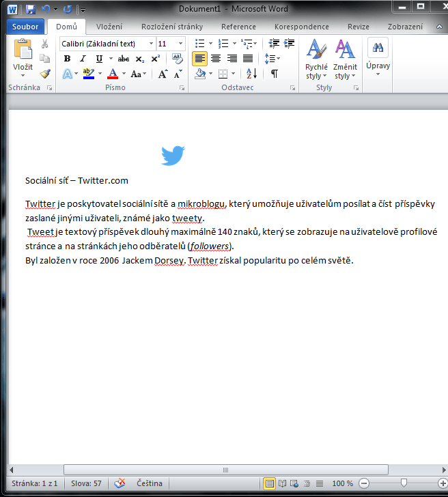Viewport: 448px width, 497px height.
Task: Toggle Print Layout view in status bar
Action: [270, 483]
